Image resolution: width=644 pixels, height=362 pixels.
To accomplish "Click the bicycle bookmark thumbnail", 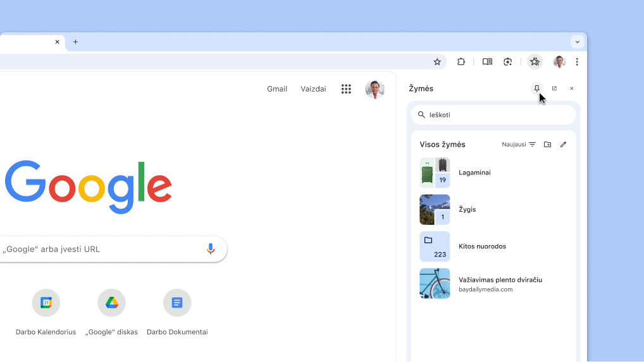I will pyautogui.click(x=435, y=284).
